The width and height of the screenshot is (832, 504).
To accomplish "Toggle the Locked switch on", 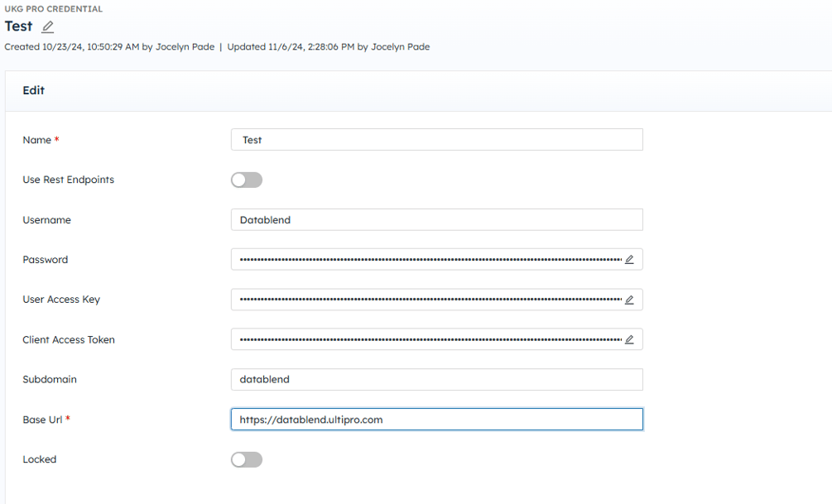I will coord(247,459).
